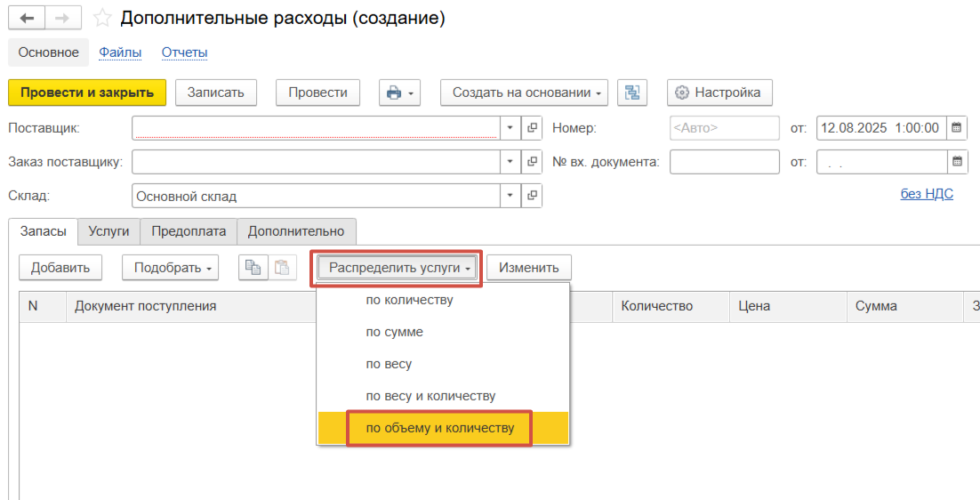Open Склад record with open icon

533,196
